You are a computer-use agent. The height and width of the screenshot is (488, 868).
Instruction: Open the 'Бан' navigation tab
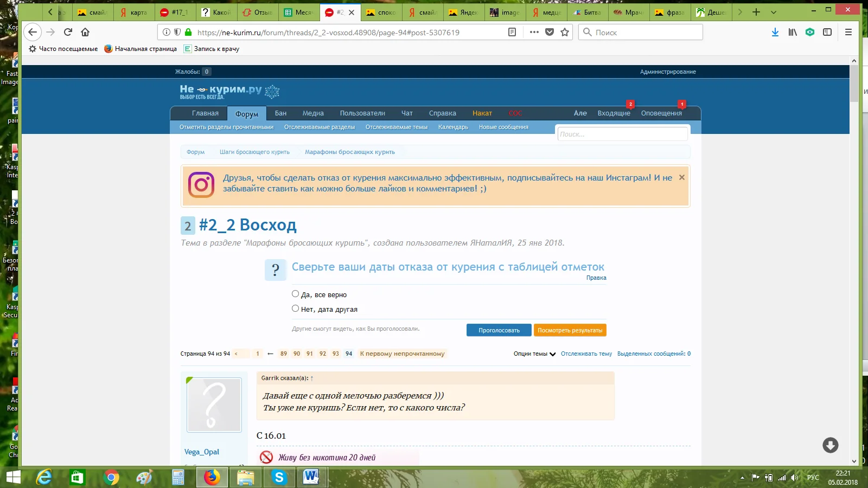click(x=280, y=113)
